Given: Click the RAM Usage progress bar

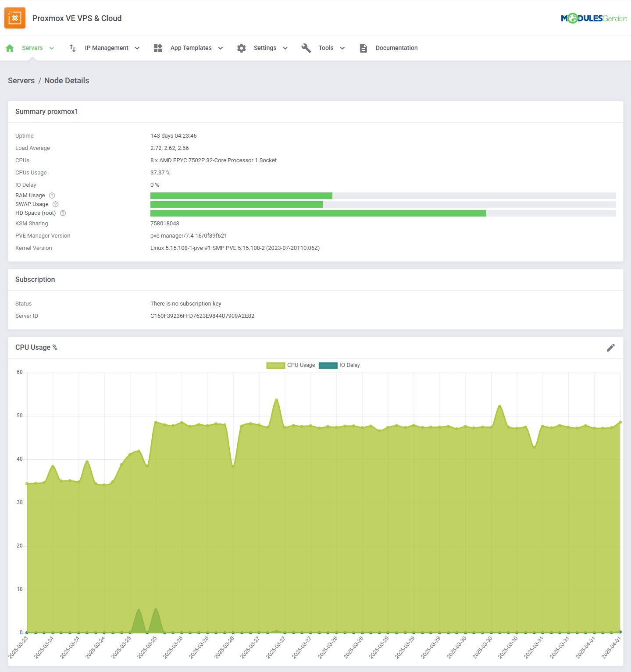Looking at the screenshot, I should 383,196.
